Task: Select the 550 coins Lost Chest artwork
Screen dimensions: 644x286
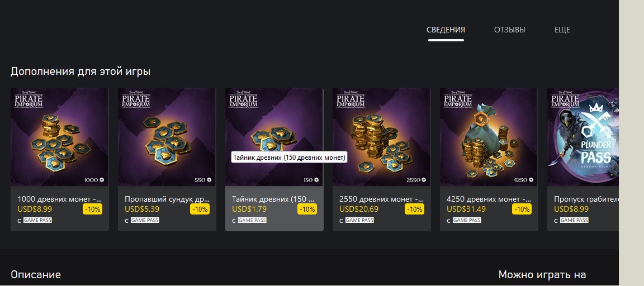Action: 167,137
